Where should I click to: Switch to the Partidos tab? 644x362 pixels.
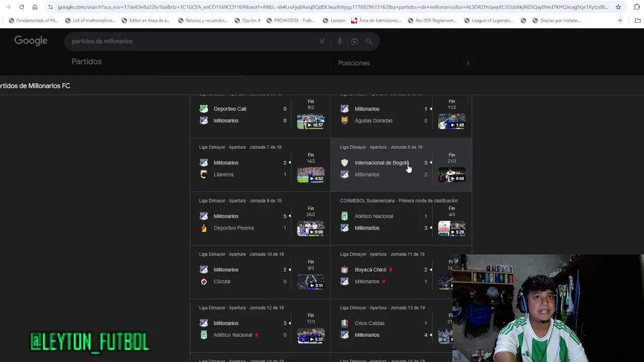coord(87,61)
